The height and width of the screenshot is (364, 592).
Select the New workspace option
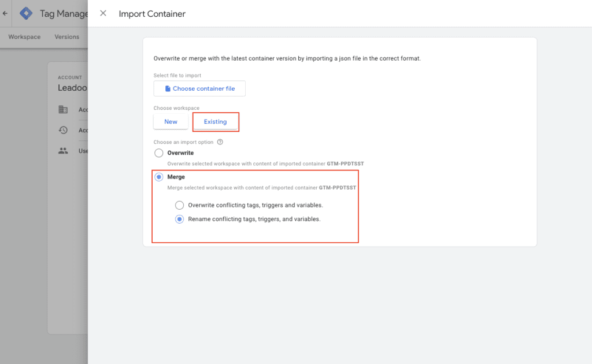(170, 121)
